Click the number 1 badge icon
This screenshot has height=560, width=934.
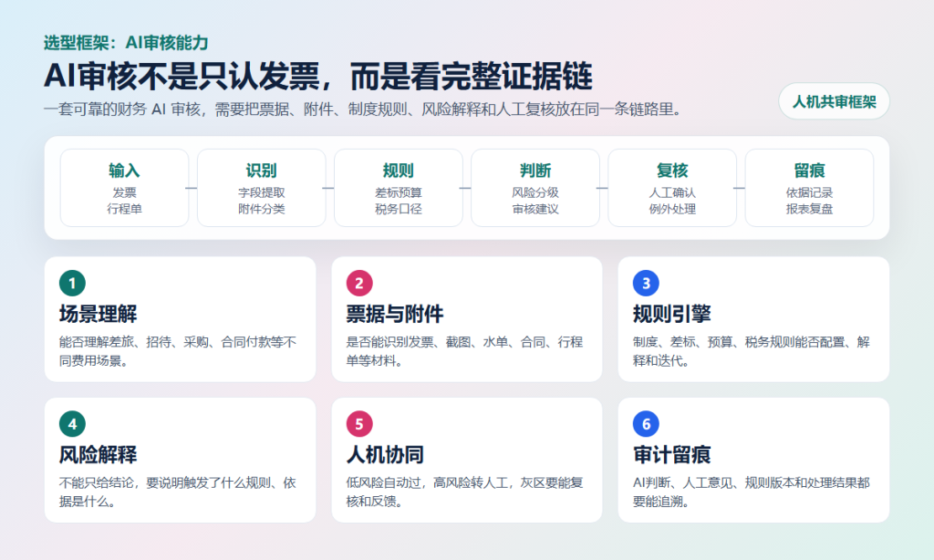click(x=73, y=283)
